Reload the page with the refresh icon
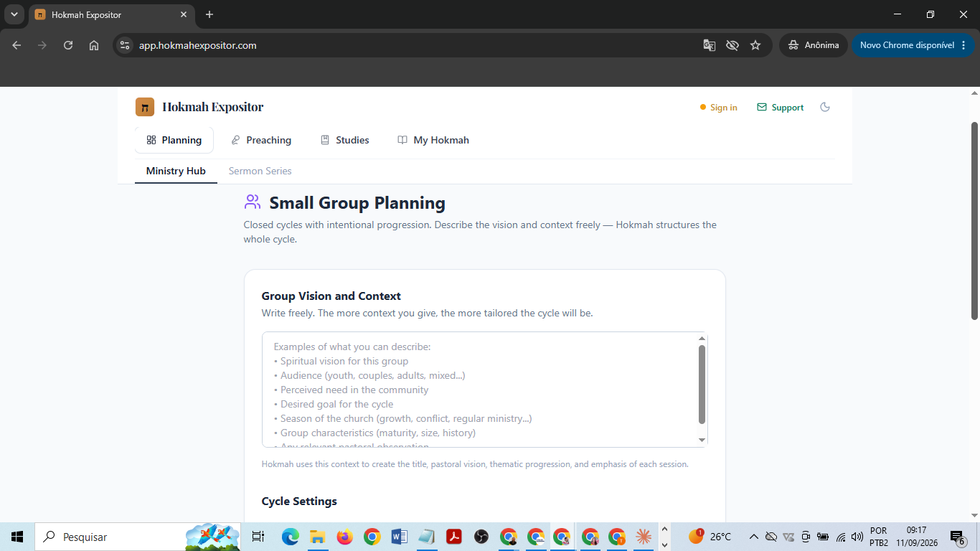The image size is (980, 551). [x=68, y=45]
